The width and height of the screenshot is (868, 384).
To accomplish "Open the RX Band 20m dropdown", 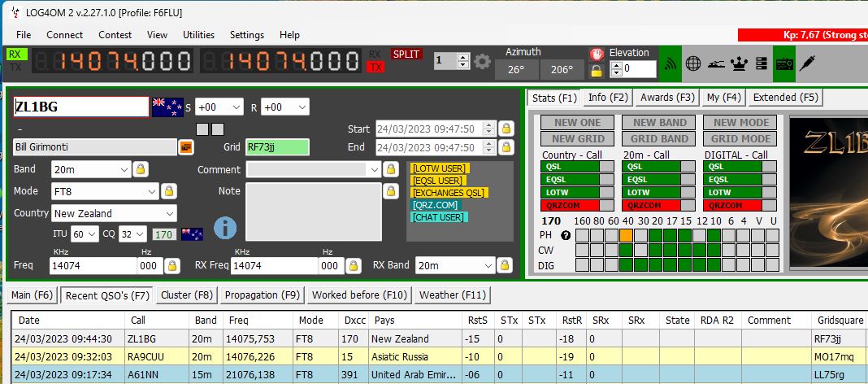I will coord(488,266).
